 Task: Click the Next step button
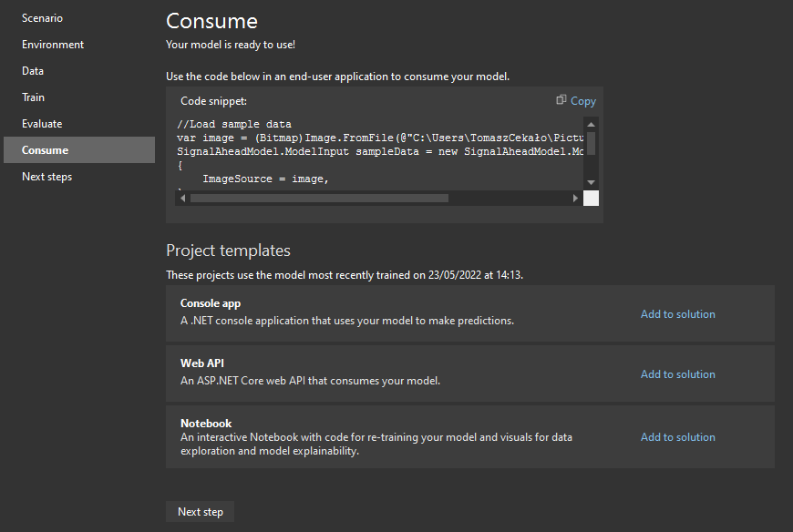point(201,512)
